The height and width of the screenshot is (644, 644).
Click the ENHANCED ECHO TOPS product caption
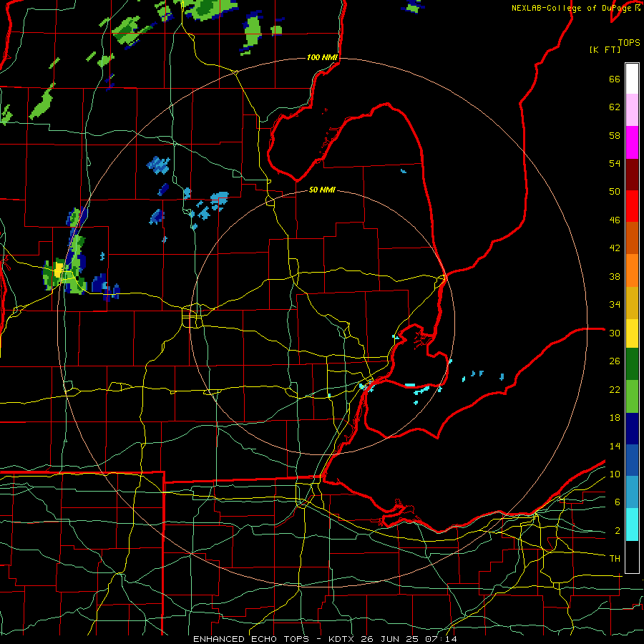click(x=251, y=639)
